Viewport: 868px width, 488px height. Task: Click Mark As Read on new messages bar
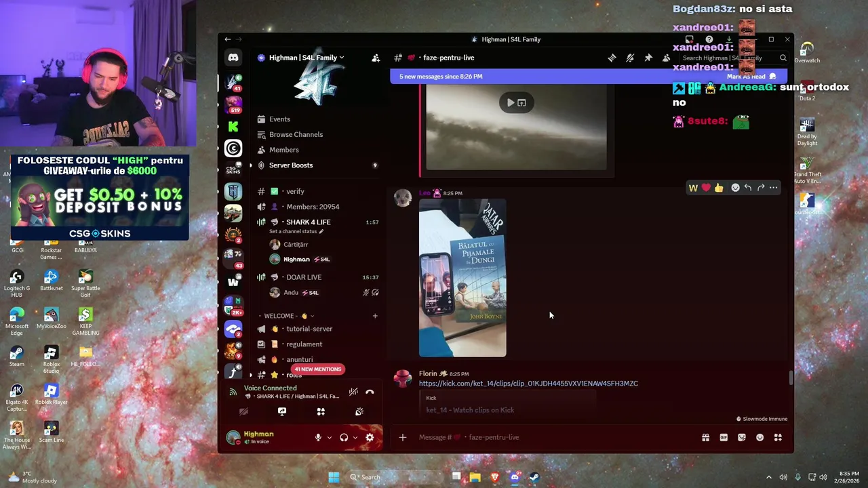tap(751, 77)
